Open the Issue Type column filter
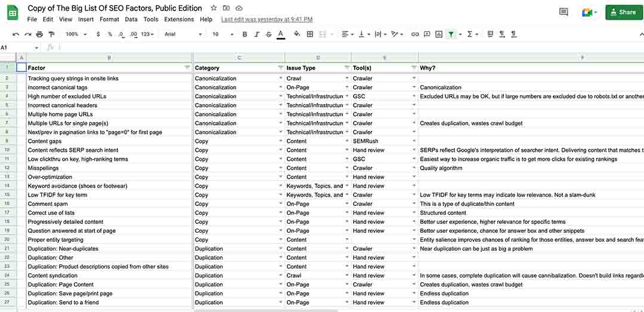 346,68
